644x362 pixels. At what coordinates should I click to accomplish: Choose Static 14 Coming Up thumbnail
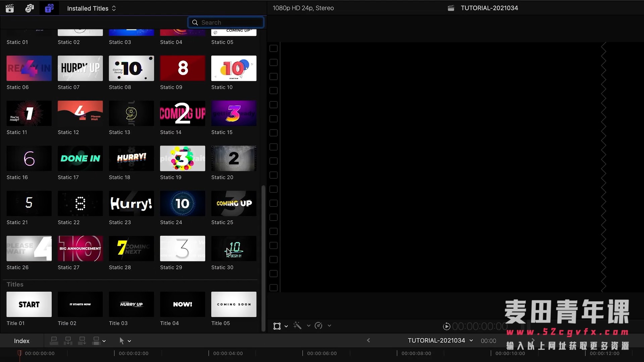coord(182,113)
